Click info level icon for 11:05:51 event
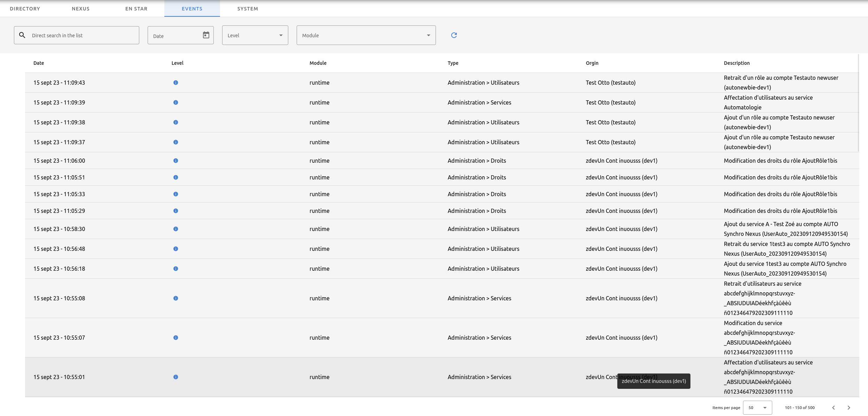 pos(176,177)
